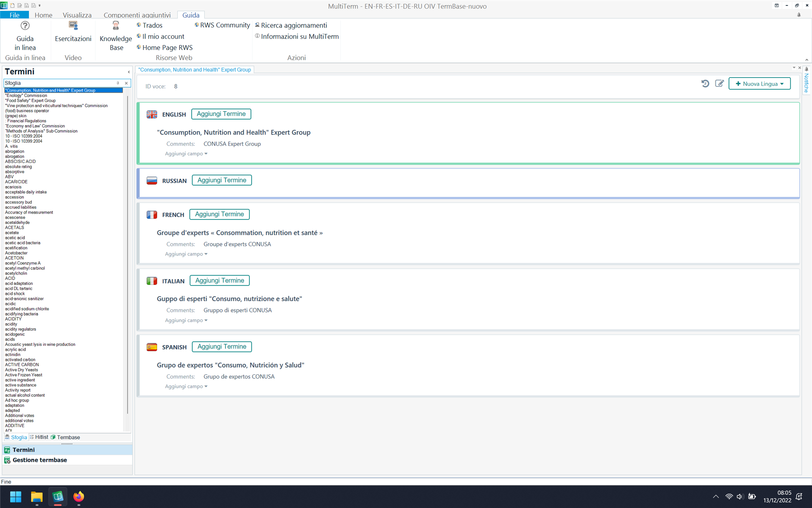This screenshot has height=508, width=812.
Task: Click the Wi-Fi network tray icon
Action: point(729,497)
